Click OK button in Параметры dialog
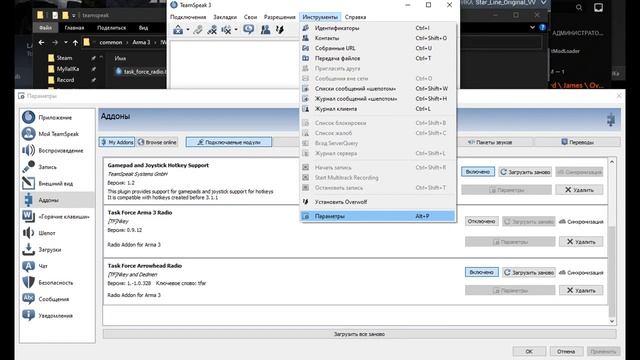The height and width of the screenshot is (360, 640). [x=529, y=351]
